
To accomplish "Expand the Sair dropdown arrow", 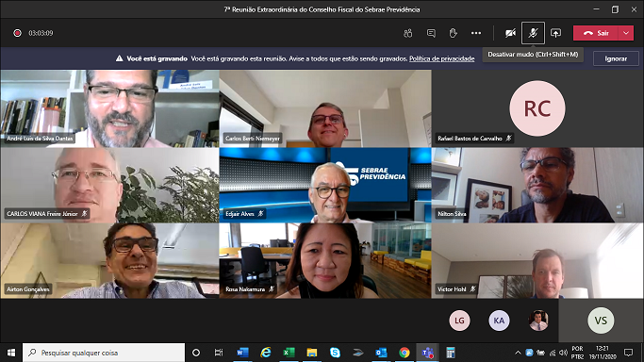I will click(x=626, y=33).
